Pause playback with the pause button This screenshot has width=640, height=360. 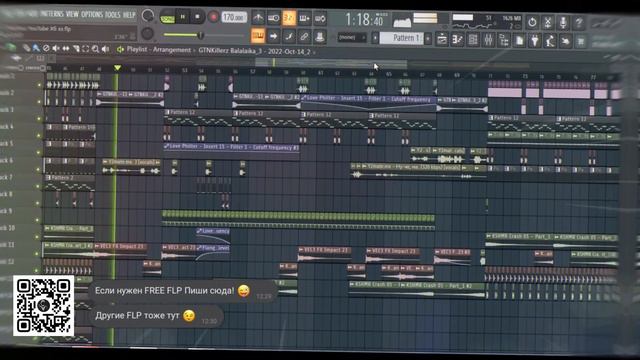(183, 17)
